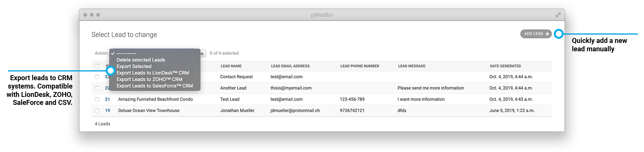Sort by the Lead Email Address column header
Viewport: 644px width, 152px height.
(290, 66)
